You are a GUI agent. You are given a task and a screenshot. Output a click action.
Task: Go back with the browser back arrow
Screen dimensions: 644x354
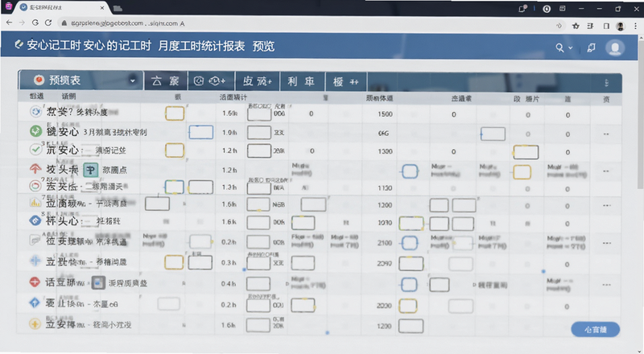pyautogui.click(x=9, y=23)
